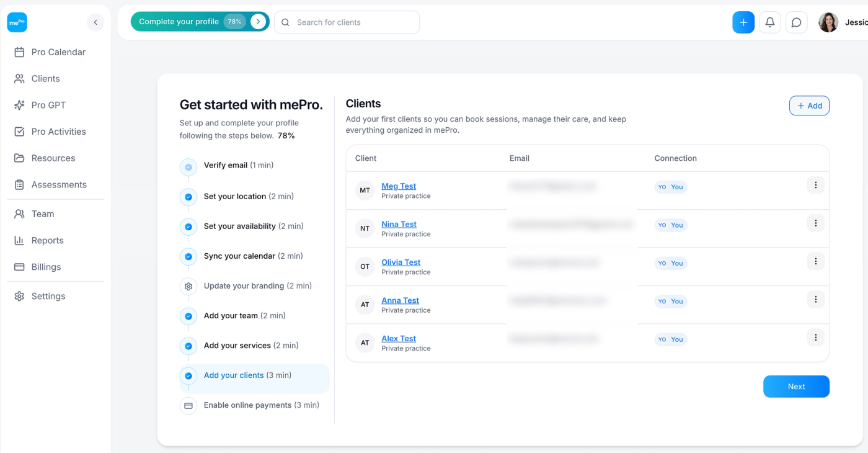Viewport: 868px width, 453px height.
Task: Select the Set your availability step
Action: point(254,226)
